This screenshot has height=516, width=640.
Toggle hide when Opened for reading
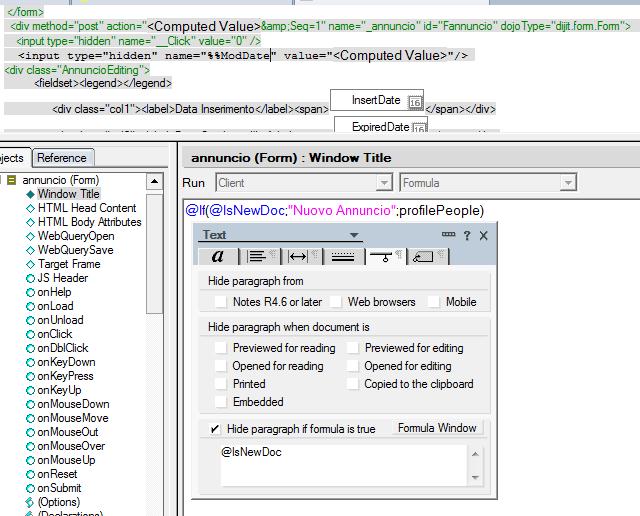[220, 366]
